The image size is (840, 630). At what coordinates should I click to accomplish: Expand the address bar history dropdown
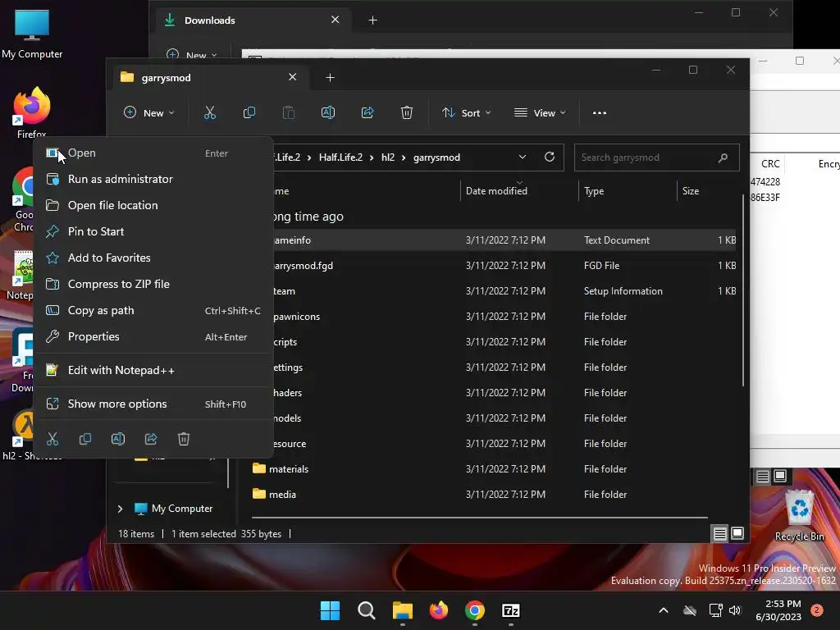[523, 157]
